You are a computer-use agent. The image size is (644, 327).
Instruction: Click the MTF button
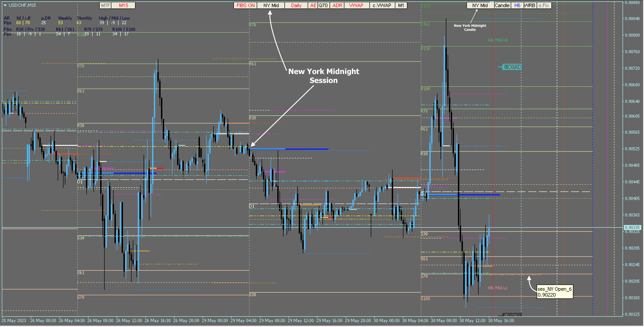[x=105, y=6]
